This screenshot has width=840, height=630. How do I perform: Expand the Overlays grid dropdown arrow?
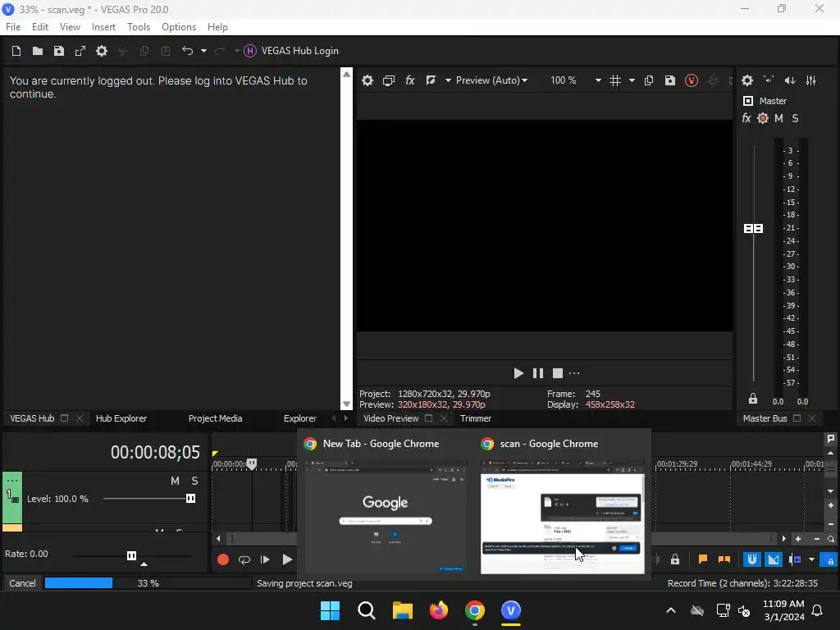click(x=632, y=80)
